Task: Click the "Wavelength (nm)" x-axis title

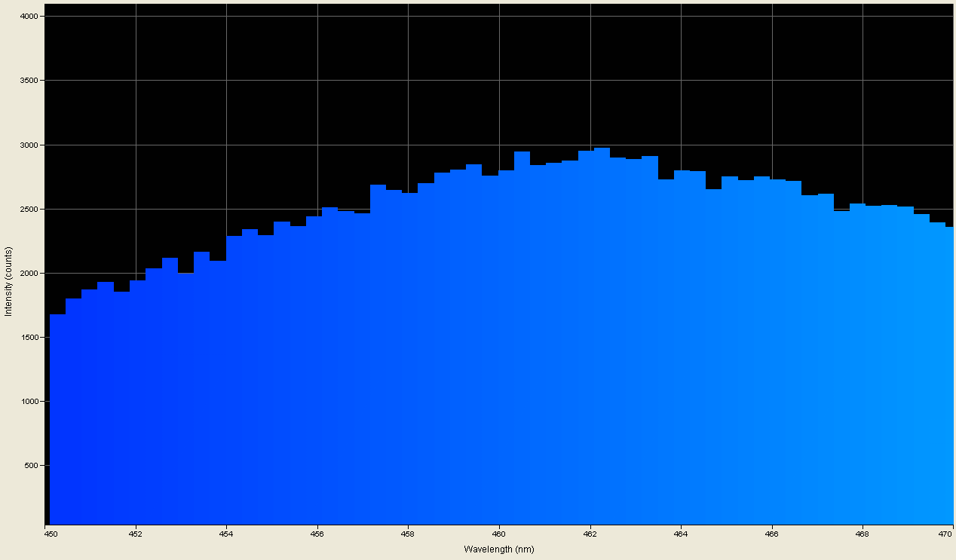Action: [x=498, y=549]
